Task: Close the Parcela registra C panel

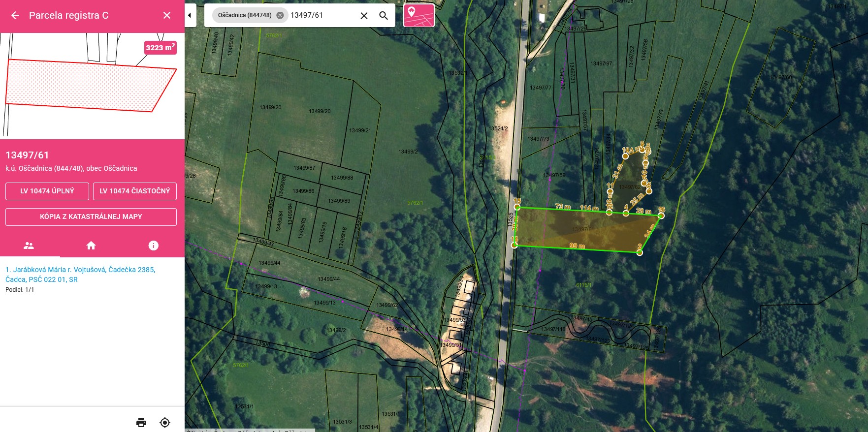Action: 167,15
